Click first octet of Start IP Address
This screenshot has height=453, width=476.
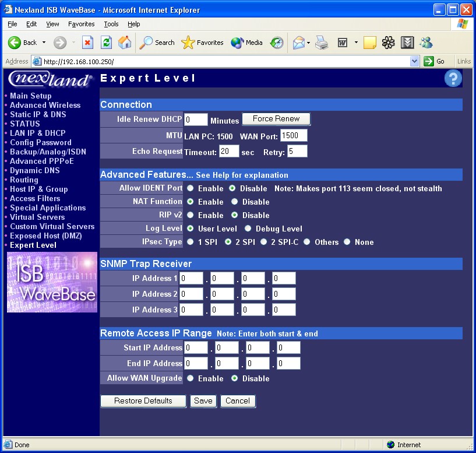pos(196,347)
